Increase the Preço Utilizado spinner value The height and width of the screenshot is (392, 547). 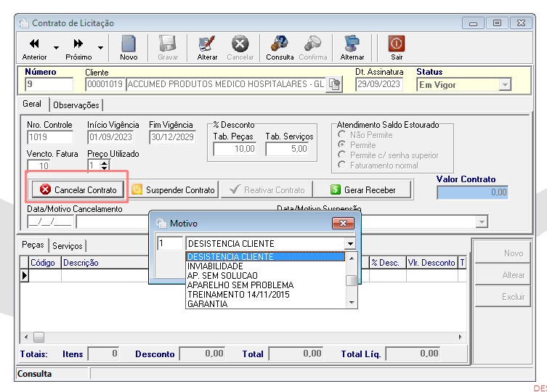point(105,163)
